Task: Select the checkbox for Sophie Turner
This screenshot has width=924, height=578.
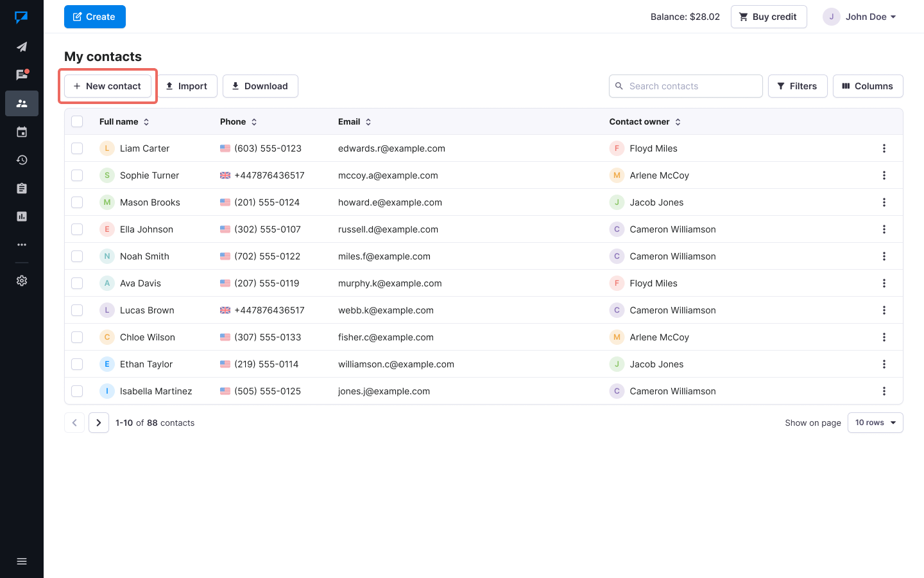Action: tap(77, 175)
